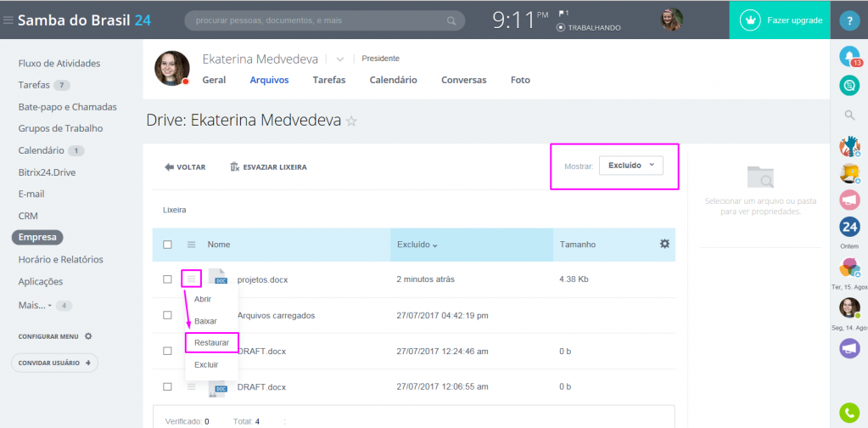Open Bate-papo e Chamadas in left menu
The height and width of the screenshot is (428, 868).
click(68, 106)
